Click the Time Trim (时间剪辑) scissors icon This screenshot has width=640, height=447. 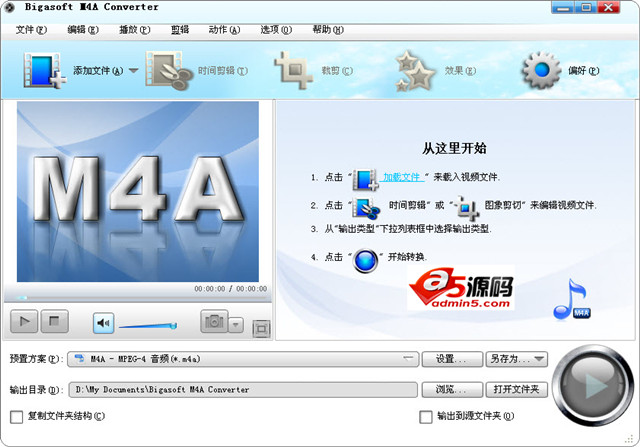[169, 70]
